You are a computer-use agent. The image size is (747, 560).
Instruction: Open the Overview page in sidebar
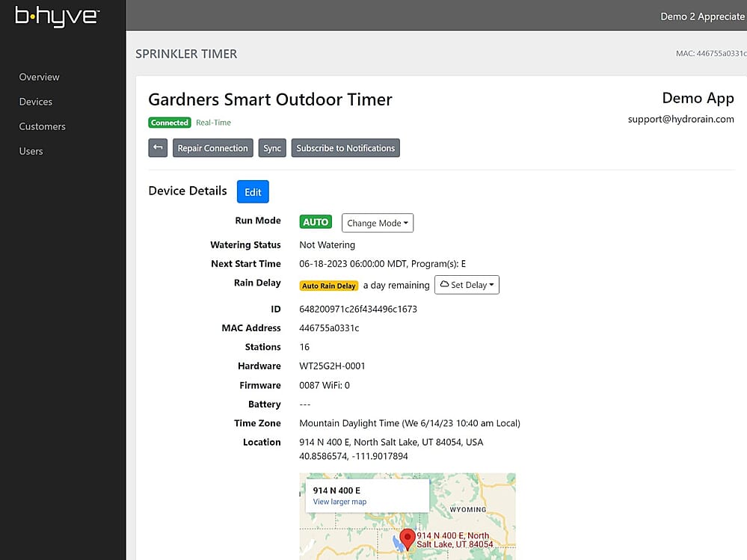tap(39, 77)
